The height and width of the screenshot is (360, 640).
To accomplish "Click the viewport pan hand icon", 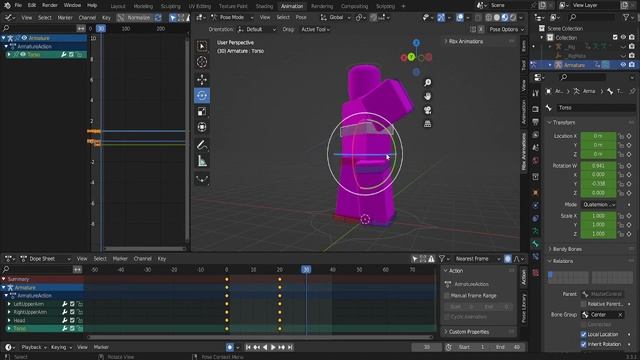I will point(427,96).
